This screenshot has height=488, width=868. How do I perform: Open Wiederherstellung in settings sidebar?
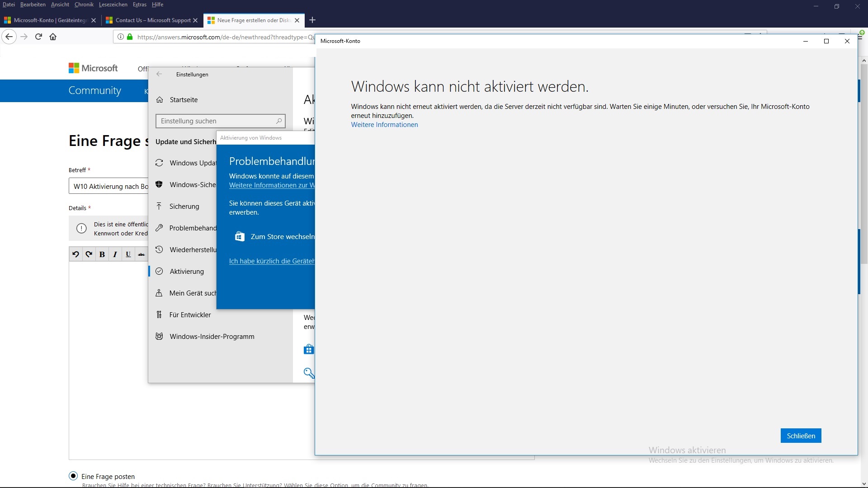coord(186,250)
